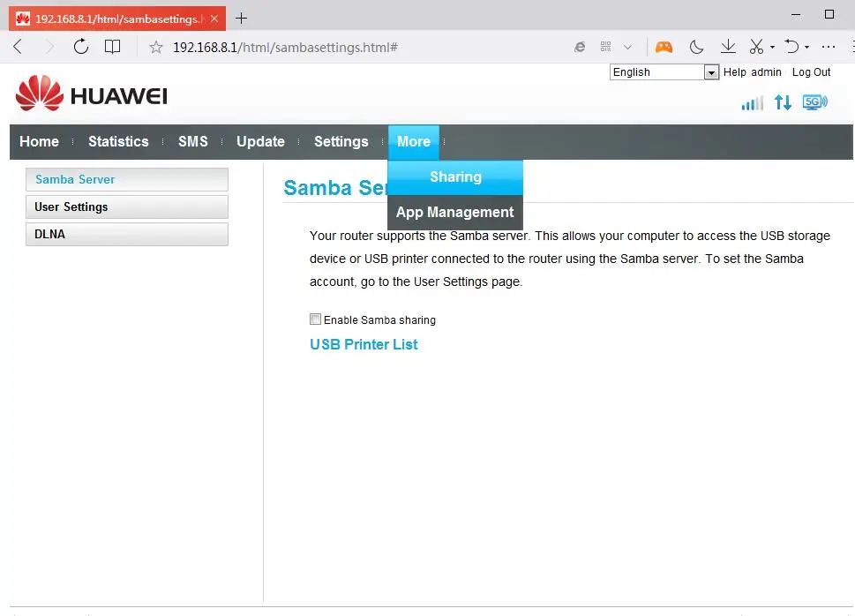Click the sambasettings tab title
The width and height of the screenshot is (855, 616).
[x=119, y=19]
